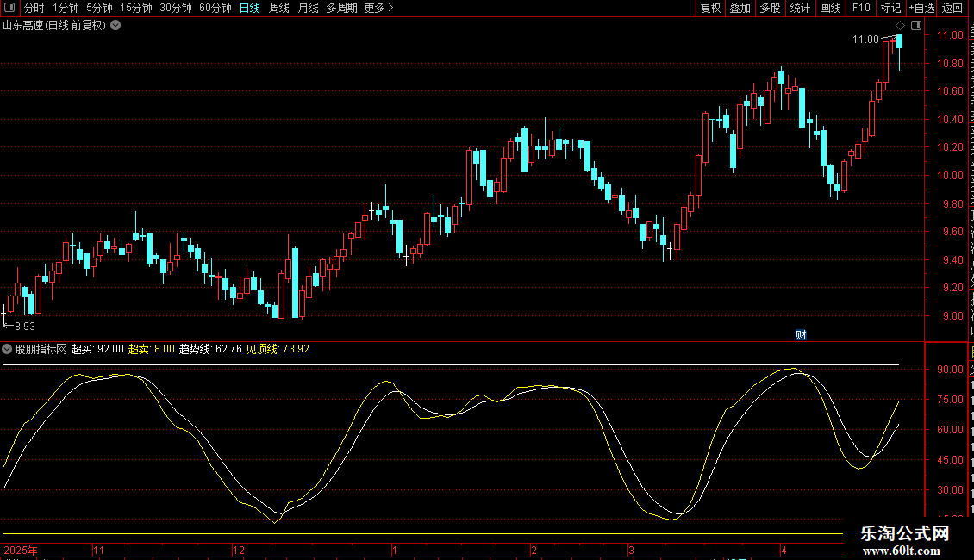Click the 返回 back button
The height and width of the screenshot is (560, 974).
(952, 8)
